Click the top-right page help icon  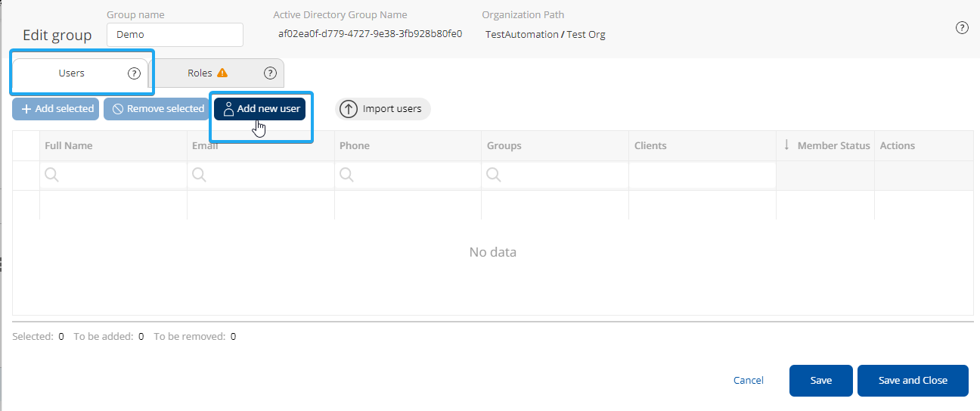(962, 28)
